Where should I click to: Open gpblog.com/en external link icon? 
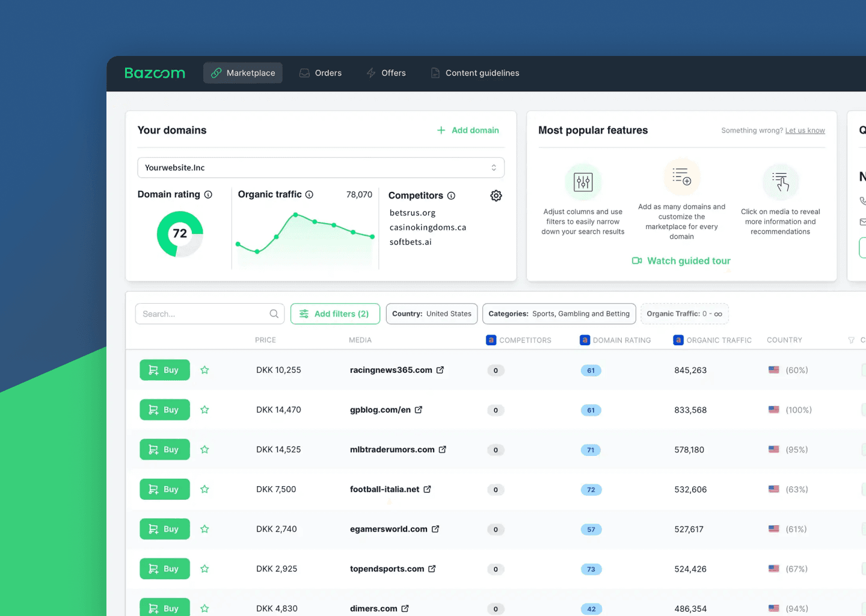(x=419, y=410)
